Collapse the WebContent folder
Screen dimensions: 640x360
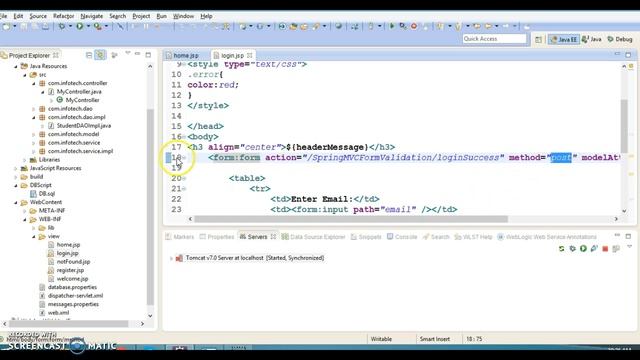pyautogui.click(x=16, y=202)
